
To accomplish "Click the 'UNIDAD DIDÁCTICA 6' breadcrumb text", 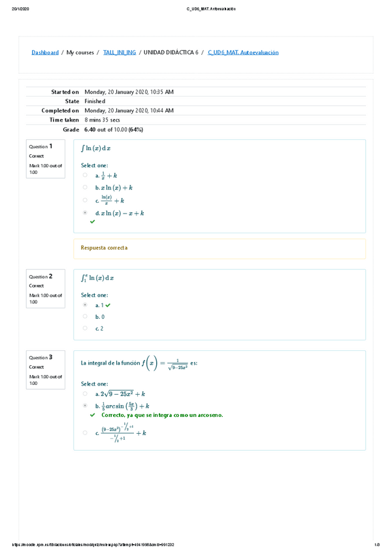I will pyautogui.click(x=171, y=52).
